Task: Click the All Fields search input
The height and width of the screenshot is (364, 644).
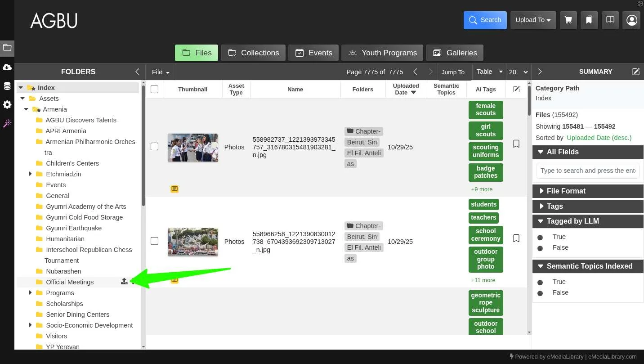Action: [x=587, y=171]
